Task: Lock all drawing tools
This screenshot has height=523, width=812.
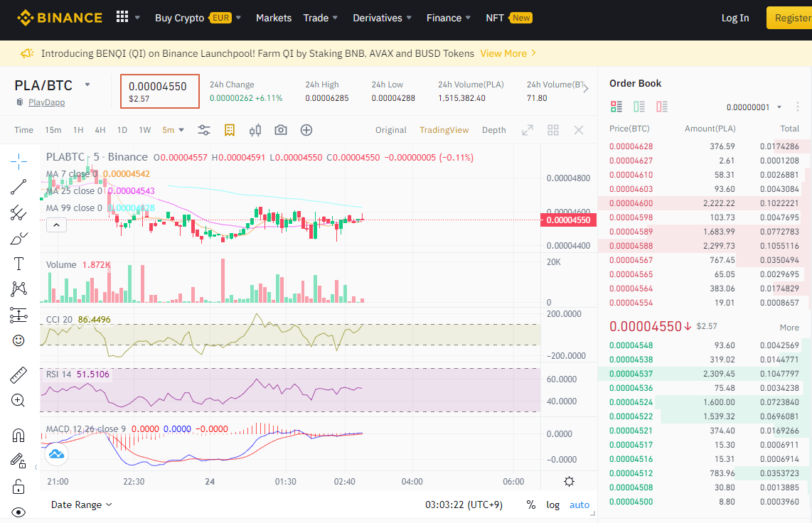Action: click(18, 486)
